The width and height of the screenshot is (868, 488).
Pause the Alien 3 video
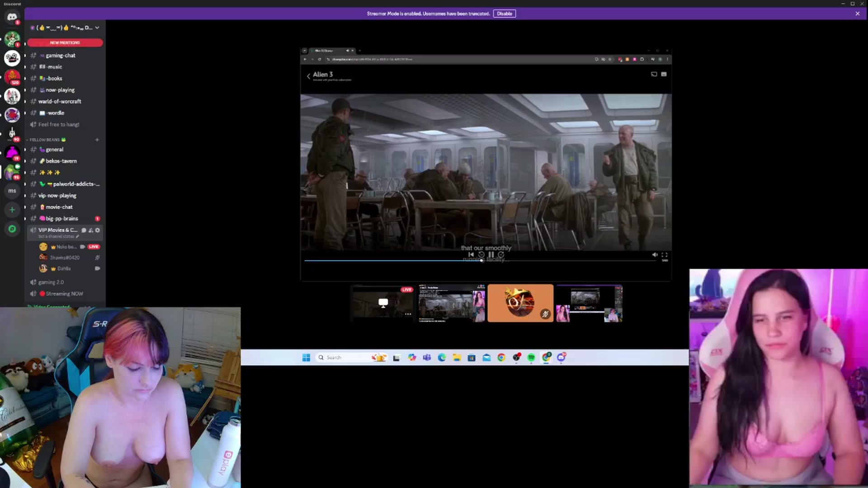tap(491, 255)
